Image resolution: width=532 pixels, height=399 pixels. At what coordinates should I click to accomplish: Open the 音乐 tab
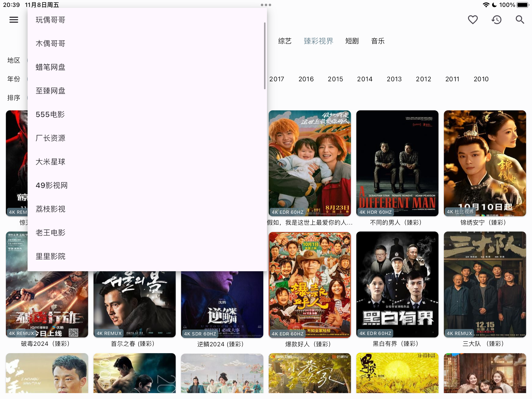378,41
